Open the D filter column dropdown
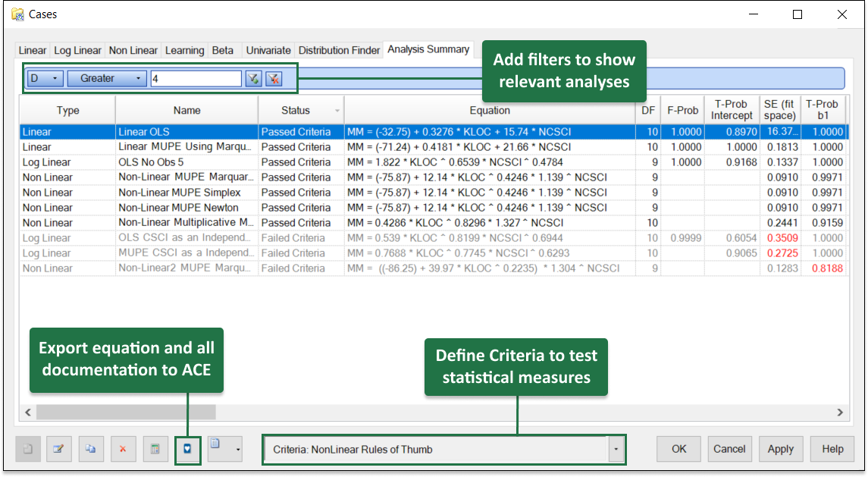 click(x=45, y=79)
